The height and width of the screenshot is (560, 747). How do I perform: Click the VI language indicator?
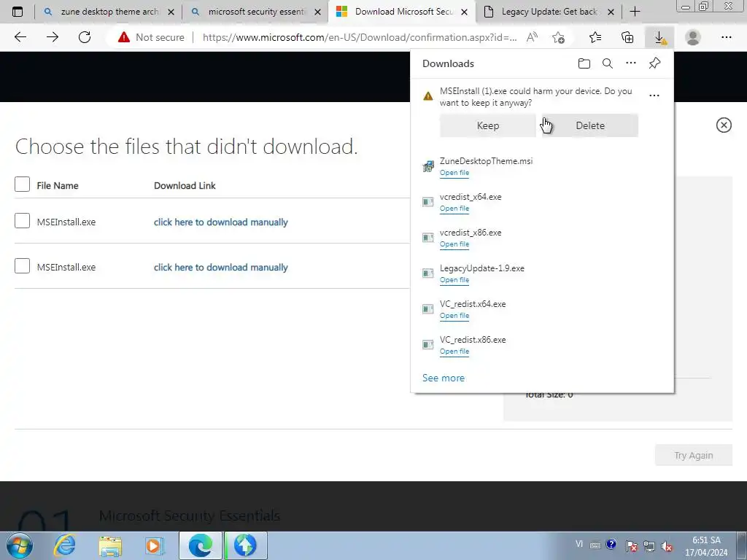coord(578,544)
